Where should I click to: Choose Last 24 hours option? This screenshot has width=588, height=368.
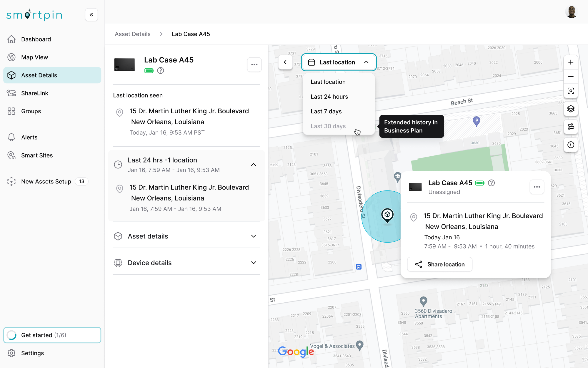coord(329,97)
